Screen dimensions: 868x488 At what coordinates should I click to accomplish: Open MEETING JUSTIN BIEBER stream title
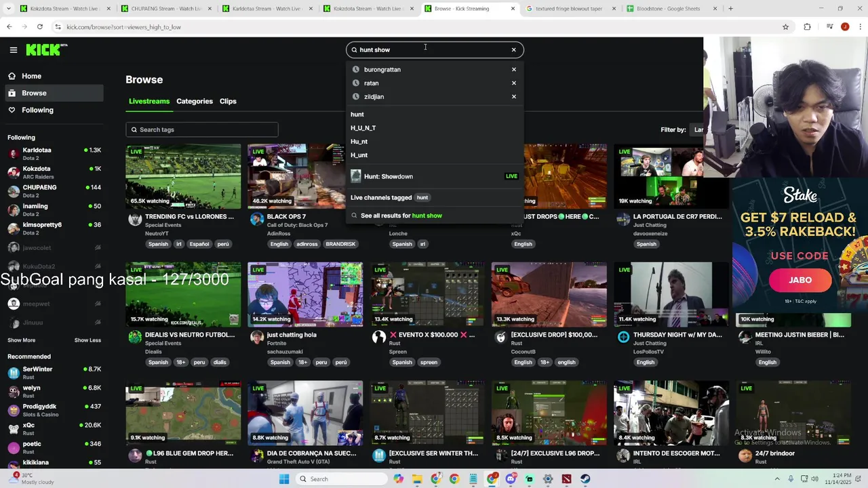pos(800,335)
